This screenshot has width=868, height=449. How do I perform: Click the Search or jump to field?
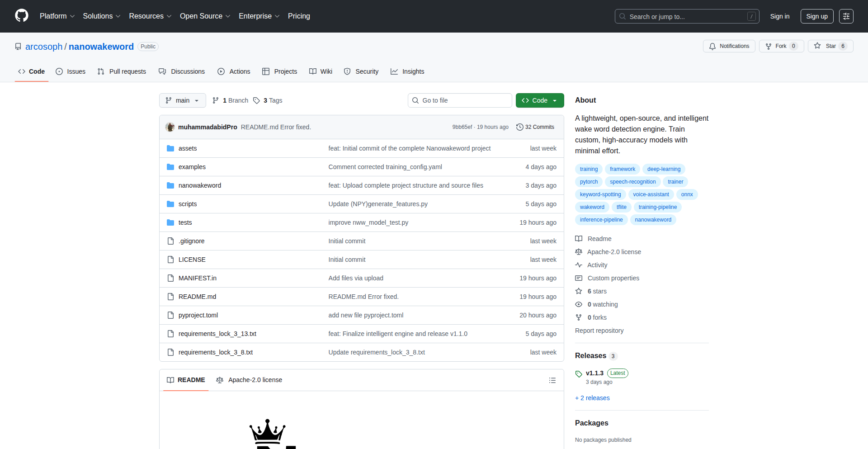[x=687, y=16]
